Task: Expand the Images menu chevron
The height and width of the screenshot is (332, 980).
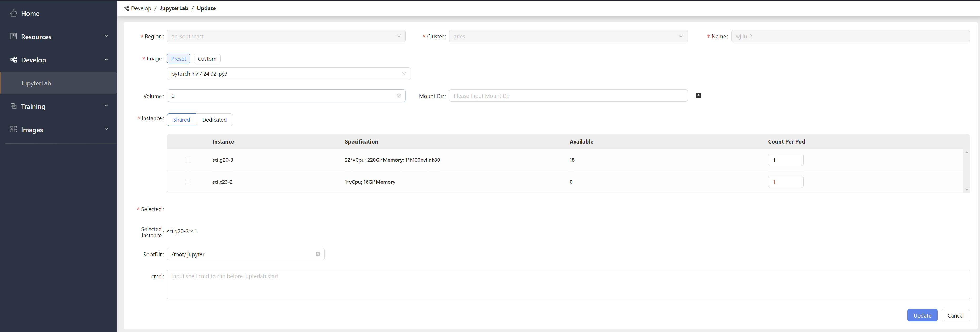Action: 106,129
